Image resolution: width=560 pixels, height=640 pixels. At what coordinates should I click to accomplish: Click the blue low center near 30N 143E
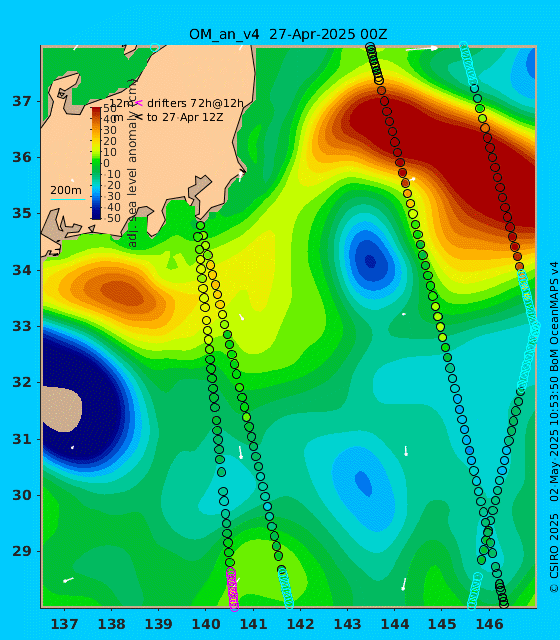coord(363,483)
